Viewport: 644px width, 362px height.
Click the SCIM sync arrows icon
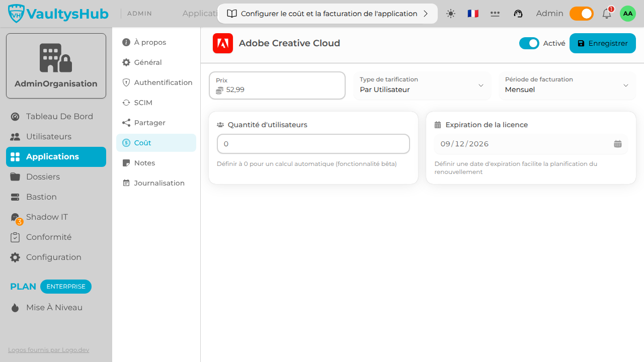pyautogui.click(x=126, y=103)
